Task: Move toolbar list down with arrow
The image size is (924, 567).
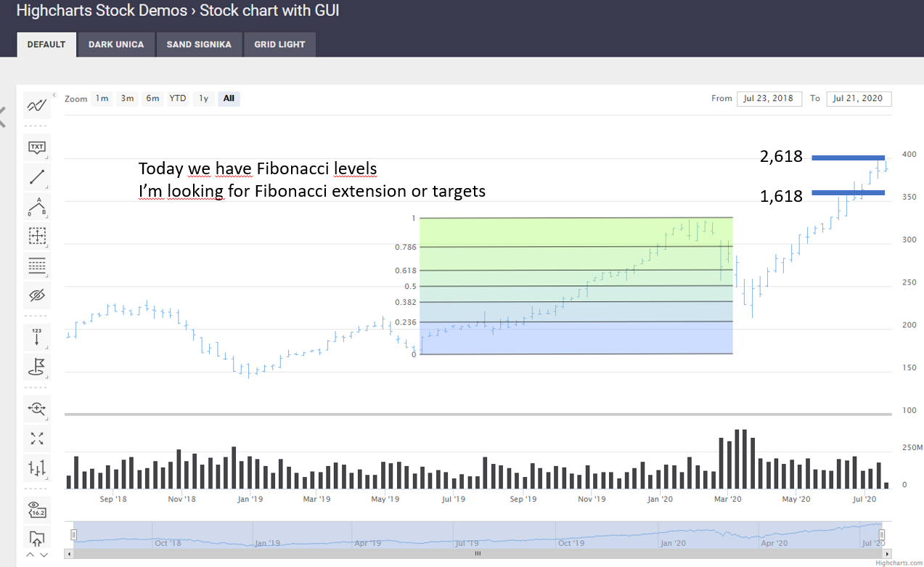Action: (44, 555)
